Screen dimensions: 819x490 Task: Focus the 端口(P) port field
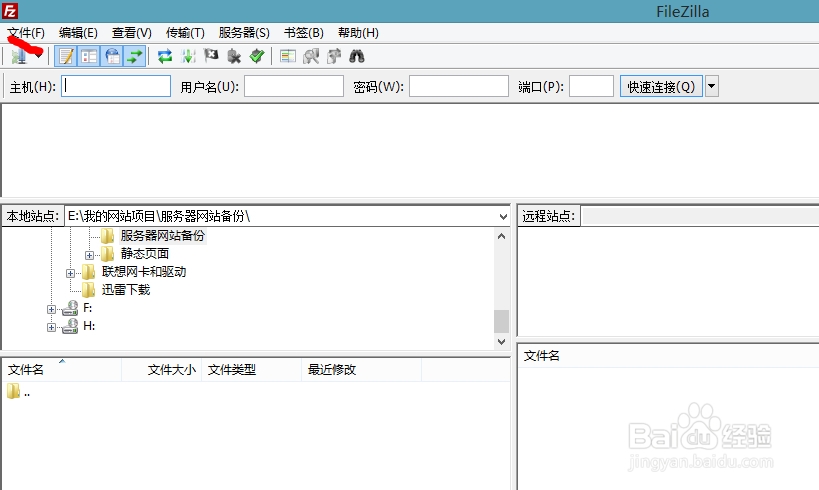[x=591, y=86]
